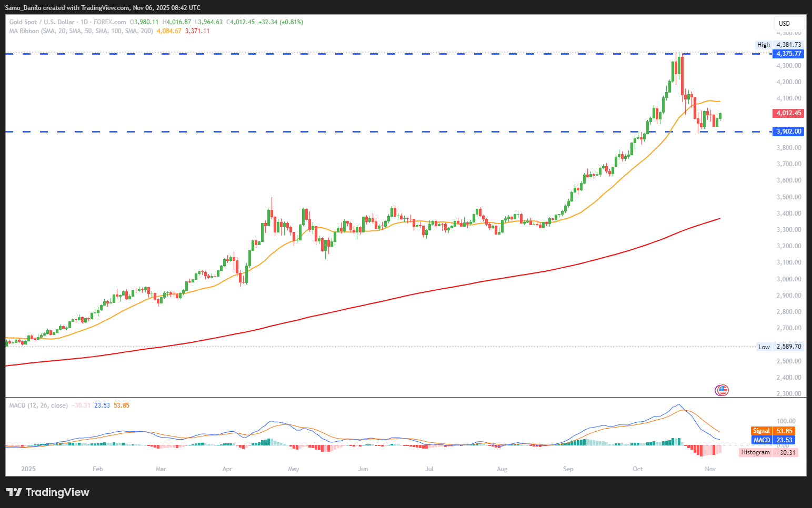Image resolution: width=812 pixels, height=508 pixels.
Task: Click the TradingView logo at bottom left
Action: [48, 492]
